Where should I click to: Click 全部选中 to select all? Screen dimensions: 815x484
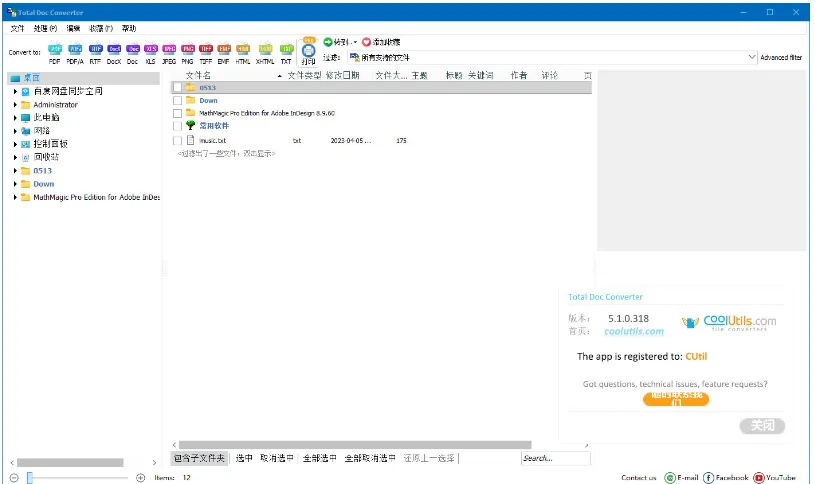tap(319, 458)
